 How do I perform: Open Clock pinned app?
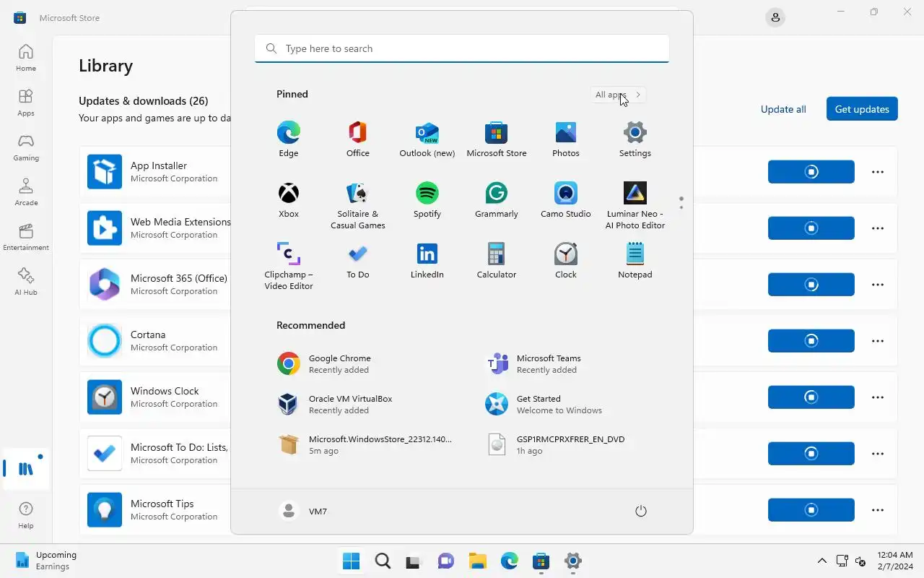click(566, 260)
